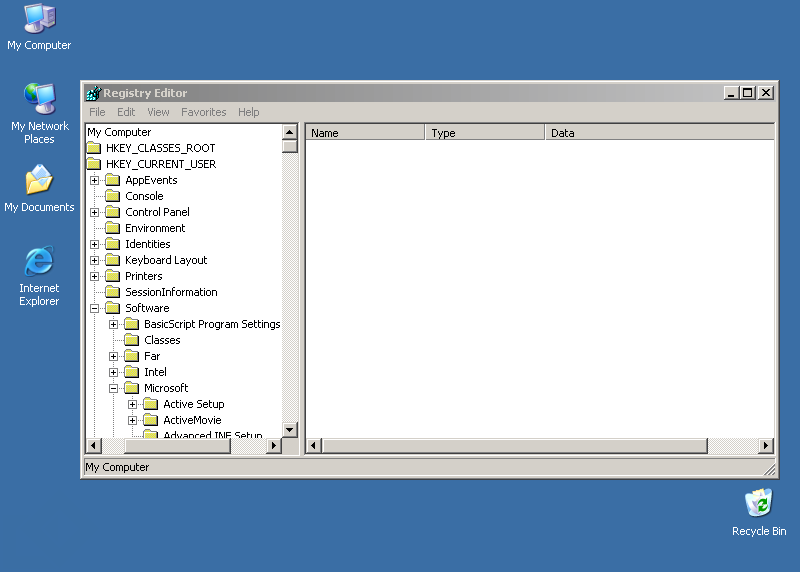Sort by the Data column header
Screen dimensions: 800x572
[659, 133]
